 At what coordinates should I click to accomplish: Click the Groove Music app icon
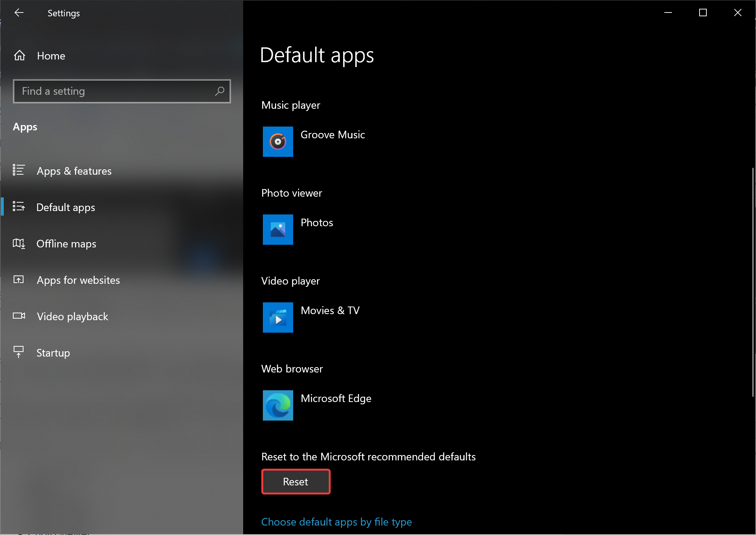point(278,142)
